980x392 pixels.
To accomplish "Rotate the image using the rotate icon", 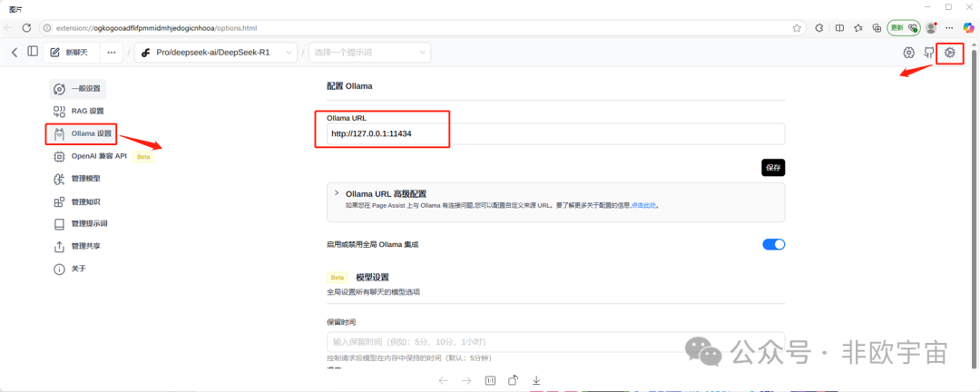I will 513,380.
